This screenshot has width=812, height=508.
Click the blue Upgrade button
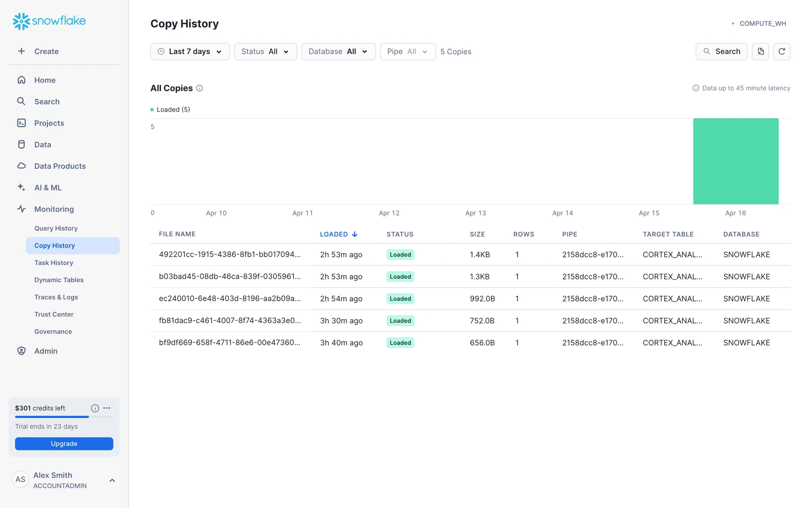(64, 444)
